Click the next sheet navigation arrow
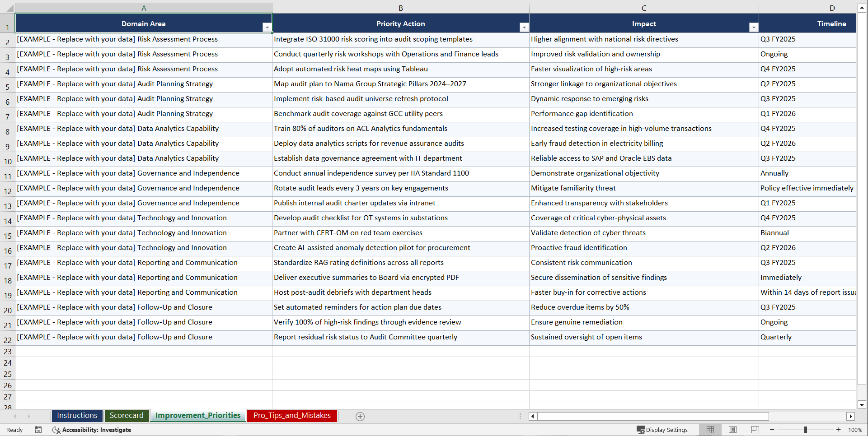This screenshot has height=436, width=868. (x=29, y=416)
